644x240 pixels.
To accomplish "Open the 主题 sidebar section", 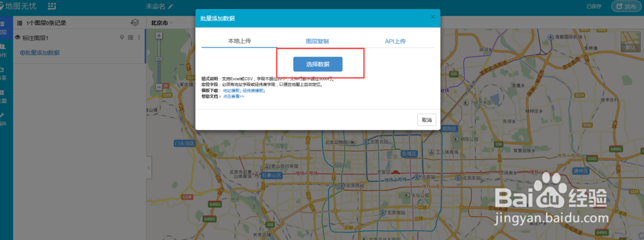I will [x=3, y=97].
